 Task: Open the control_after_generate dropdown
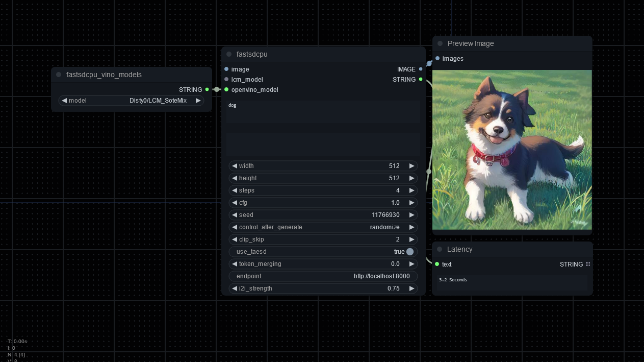323,227
